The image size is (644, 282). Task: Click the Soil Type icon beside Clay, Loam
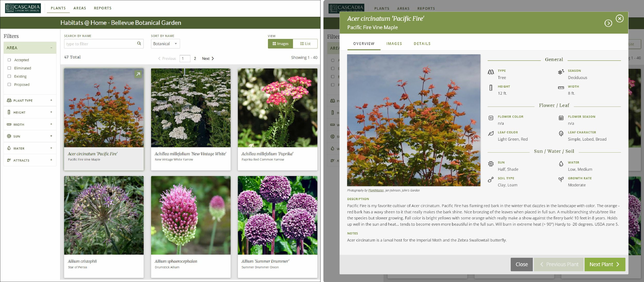click(x=491, y=180)
